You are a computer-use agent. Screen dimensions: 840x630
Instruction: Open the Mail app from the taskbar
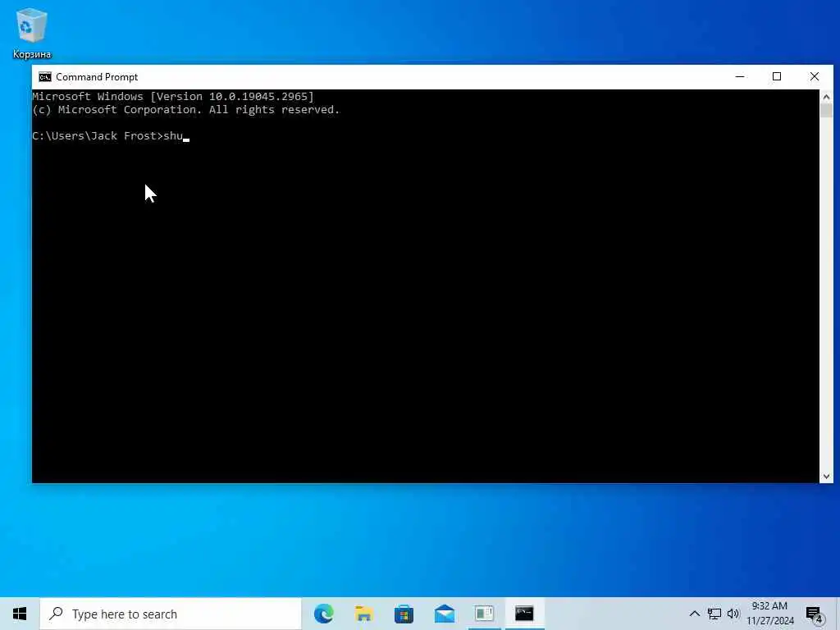tap(444, 614)
